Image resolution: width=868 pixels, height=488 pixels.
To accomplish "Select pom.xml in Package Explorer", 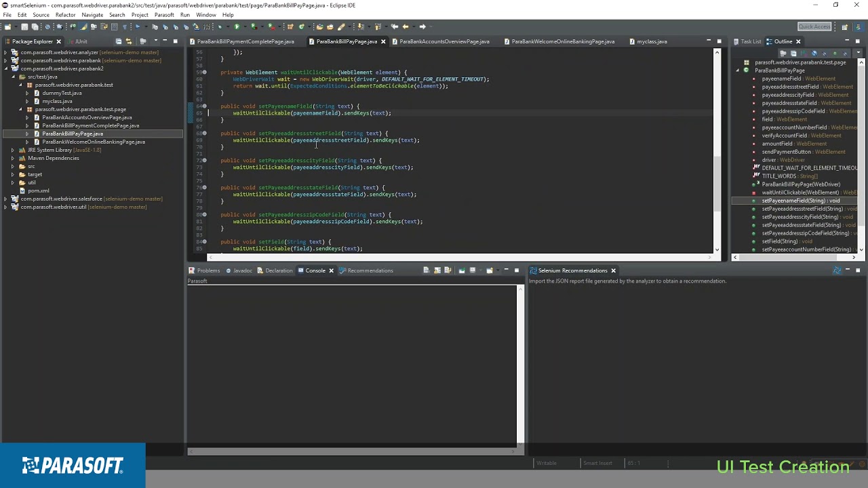I will (x=39, y=190).
